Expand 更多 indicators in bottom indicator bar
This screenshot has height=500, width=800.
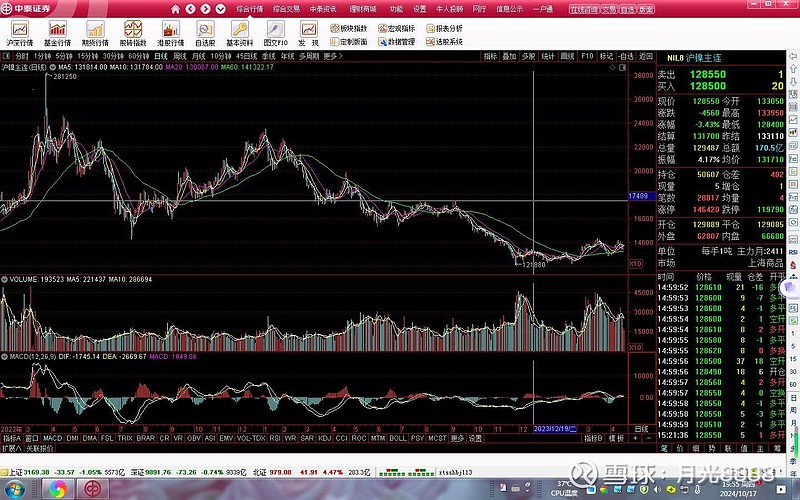click(x=456, y=438)
